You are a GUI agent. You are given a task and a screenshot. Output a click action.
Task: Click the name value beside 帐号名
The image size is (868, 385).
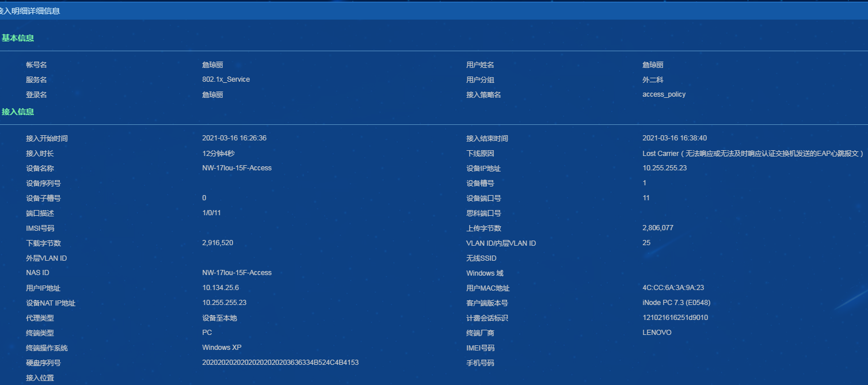pyautogui.click(x=212, y=65)
